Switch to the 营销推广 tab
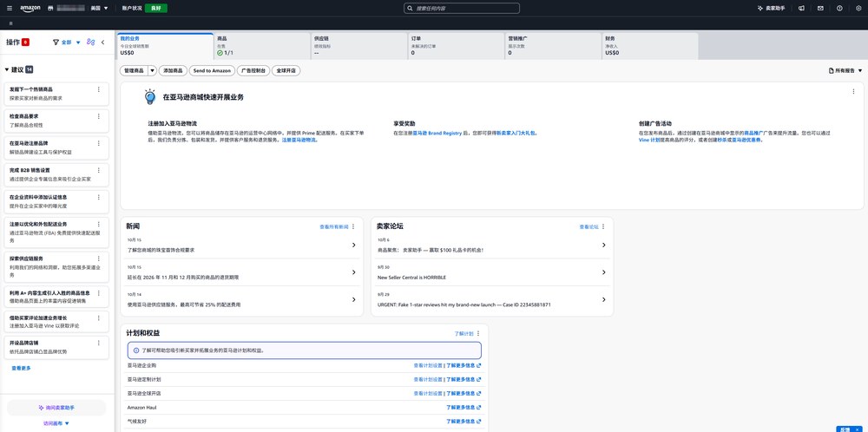Screen dimensions: 868x432 (x=553, y=46)
